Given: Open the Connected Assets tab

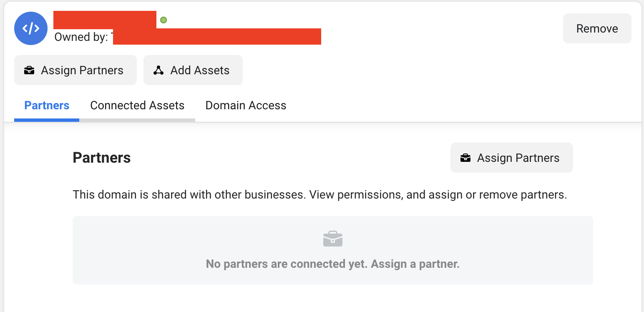Looking at the screenshot, I should coord(137,105).
